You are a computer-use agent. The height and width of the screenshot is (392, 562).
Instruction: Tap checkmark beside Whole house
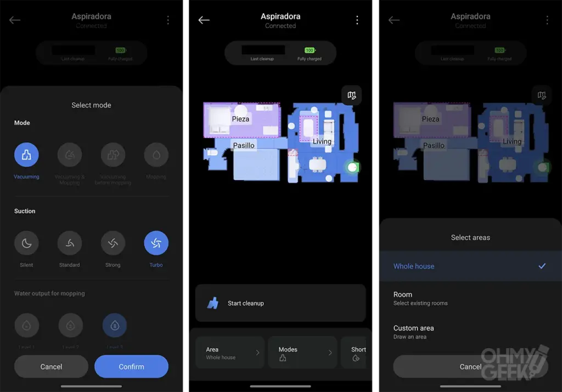click(542, 266)
